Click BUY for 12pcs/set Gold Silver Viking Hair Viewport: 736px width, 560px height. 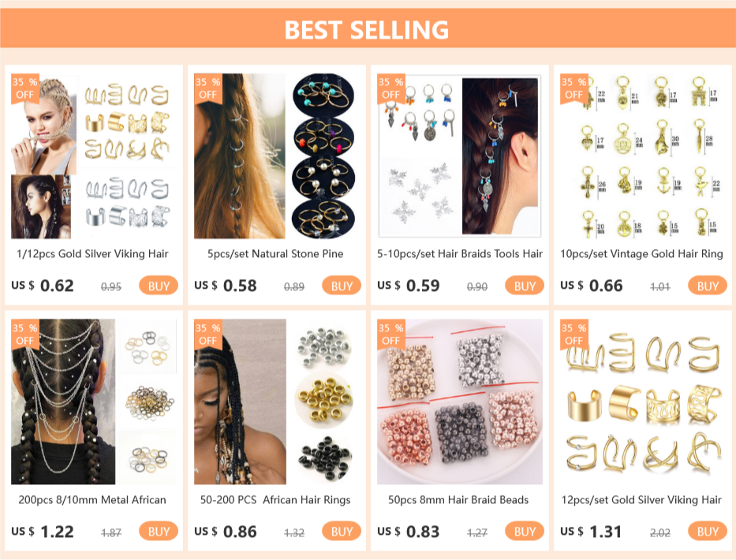click(x=708, y=532)
